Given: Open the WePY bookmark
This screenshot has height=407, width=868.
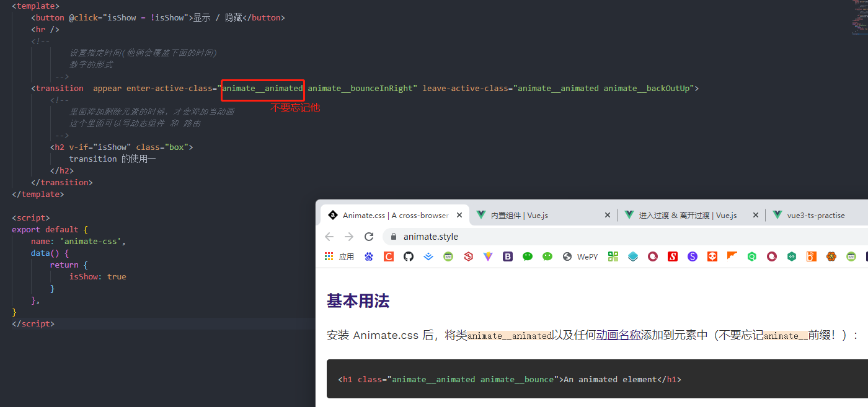Looking at the screenshot, I should 580,256.
